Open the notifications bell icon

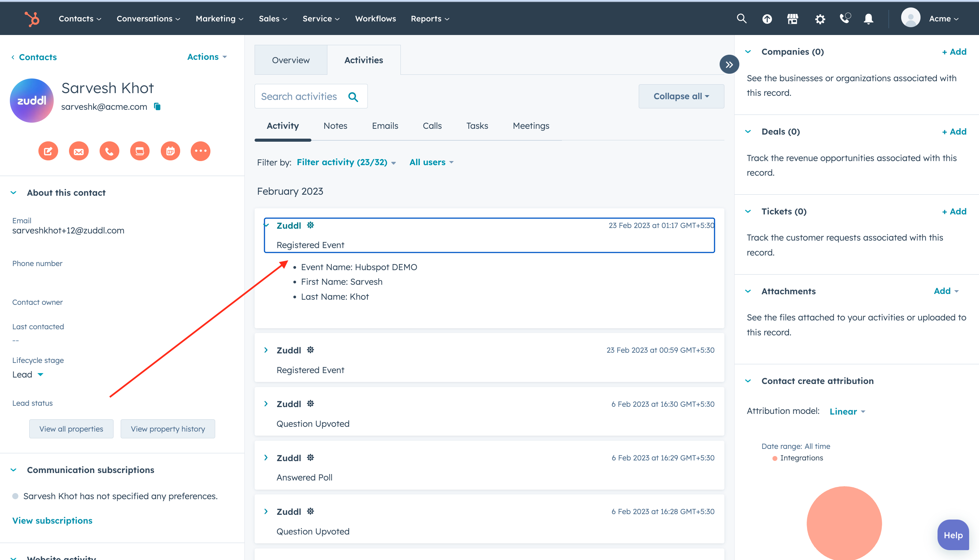[868, 18]
